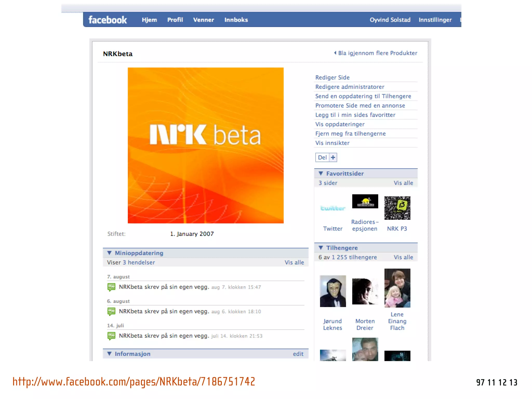Open the Innboks menu item
Screen dimensions: 532x399
[236, 20]
